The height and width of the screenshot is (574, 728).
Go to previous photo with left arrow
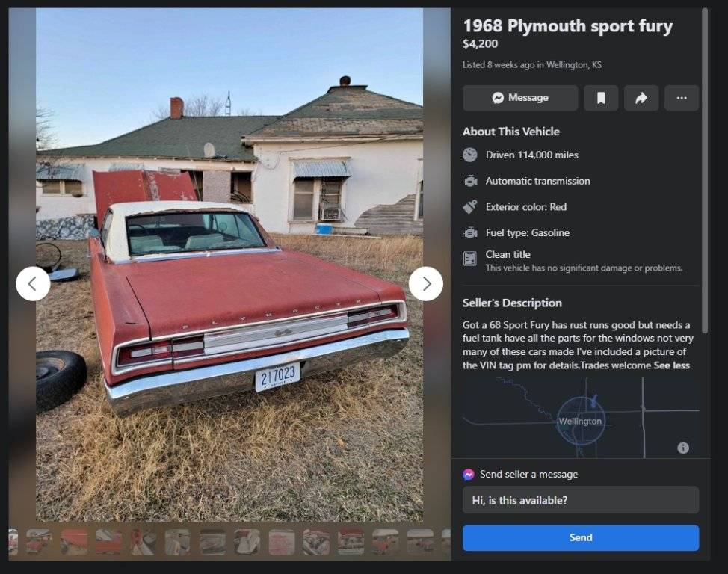(x=33, y=284)
